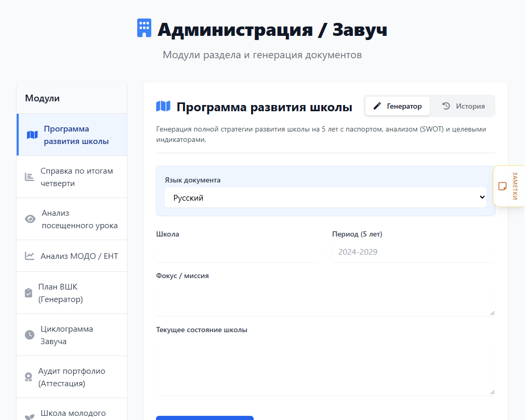The height and width of the screenshot is (420, 525).
Task: Open the Язык документа dropdown
Action: pos(325,198)
